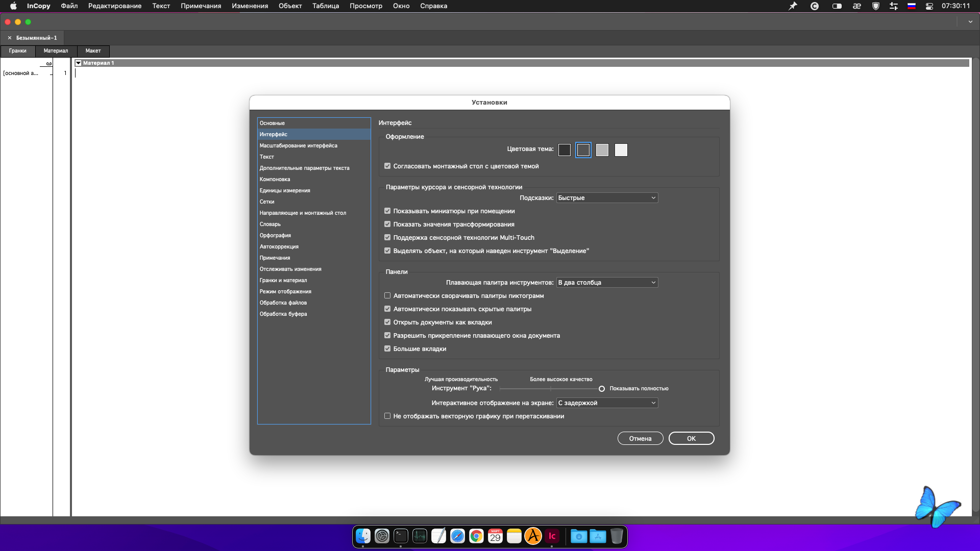
Task: Launch Google Chrome from the Dock
Action: click(x=476, y=536)
